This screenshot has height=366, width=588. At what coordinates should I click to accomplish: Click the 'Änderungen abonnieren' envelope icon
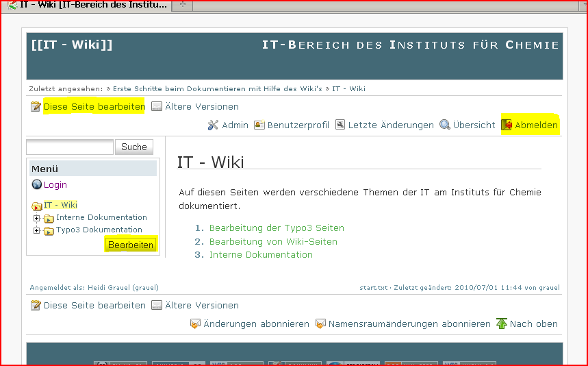pos(195,324)
